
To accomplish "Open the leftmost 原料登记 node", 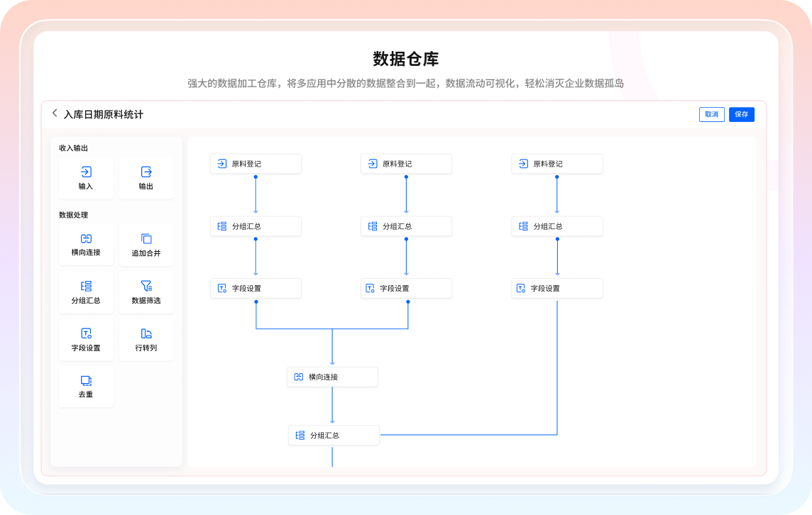I will pos(256,163).
